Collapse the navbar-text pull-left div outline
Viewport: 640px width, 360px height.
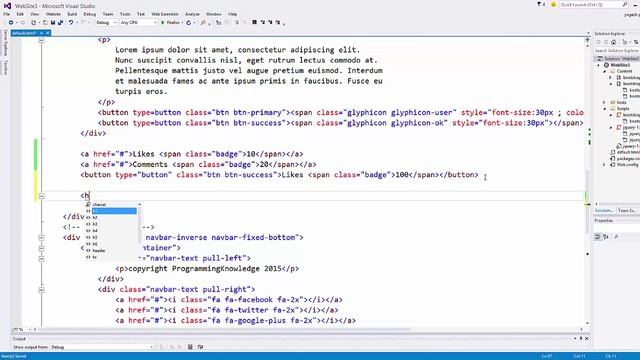pos(41,258)
